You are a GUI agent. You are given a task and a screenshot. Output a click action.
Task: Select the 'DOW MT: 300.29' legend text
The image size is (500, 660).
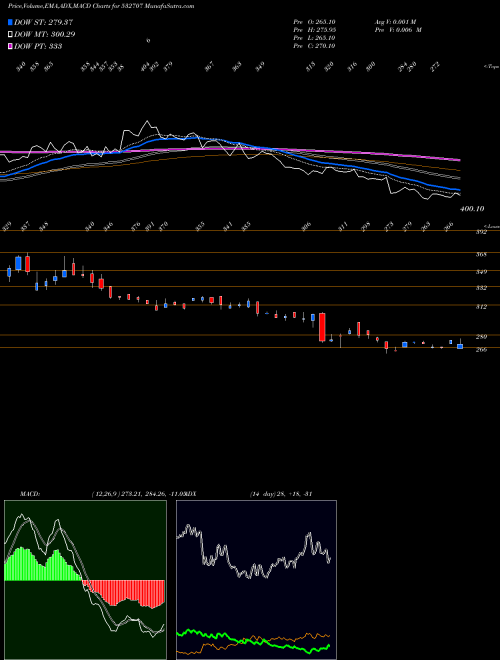[x=45, y=34]
